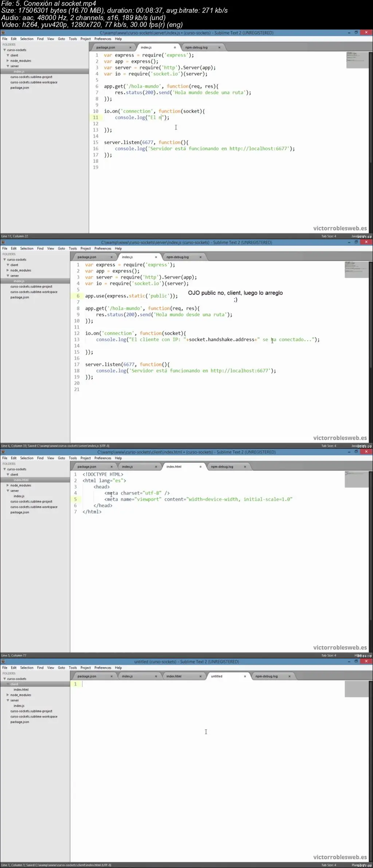Close npm-debug.log tab in unsaved index.js window
This screenshot has height=868, width=373.
(219, 47)
